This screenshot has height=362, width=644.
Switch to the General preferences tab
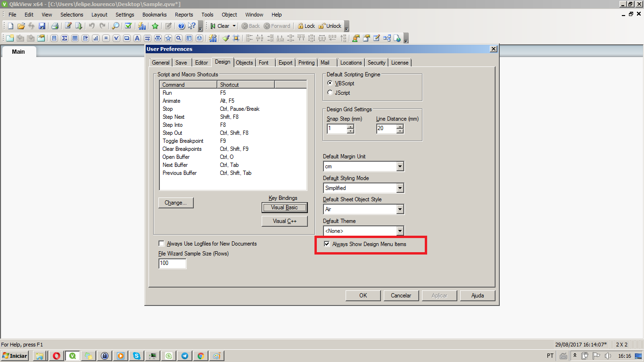coord(161,63)
